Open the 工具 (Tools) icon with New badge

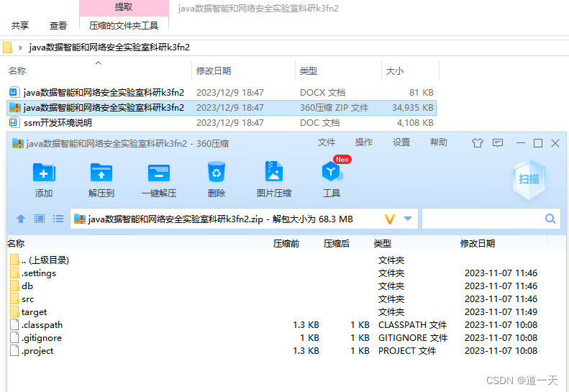point(332,171)
